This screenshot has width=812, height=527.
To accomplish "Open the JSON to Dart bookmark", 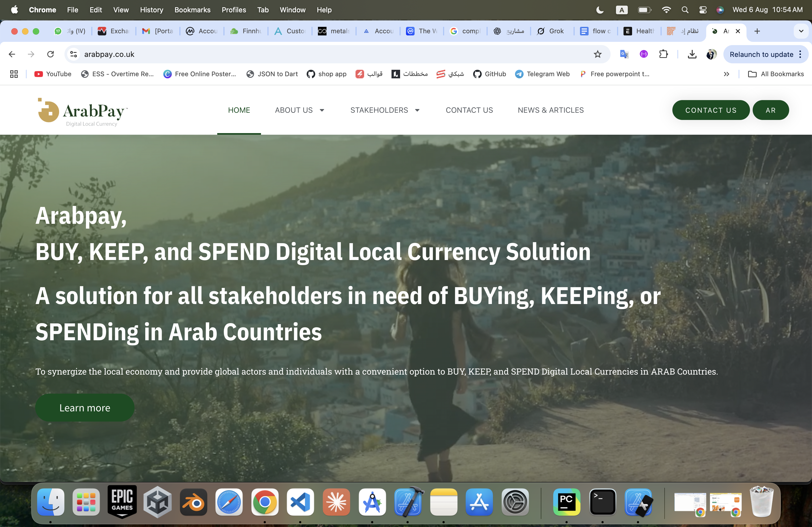I will (272, 74).
